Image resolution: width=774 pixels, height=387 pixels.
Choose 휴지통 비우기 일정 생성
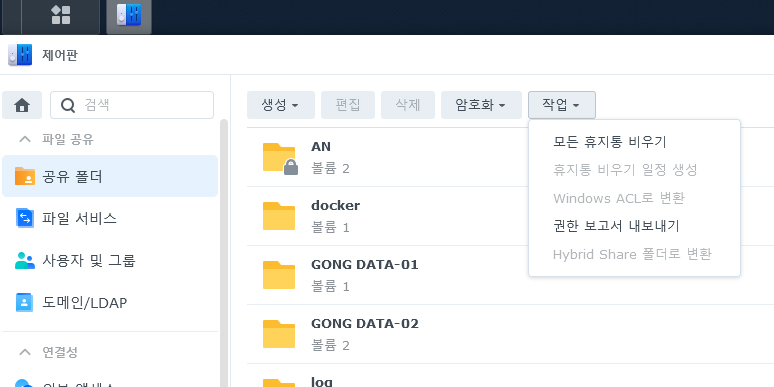coord(634,170)
